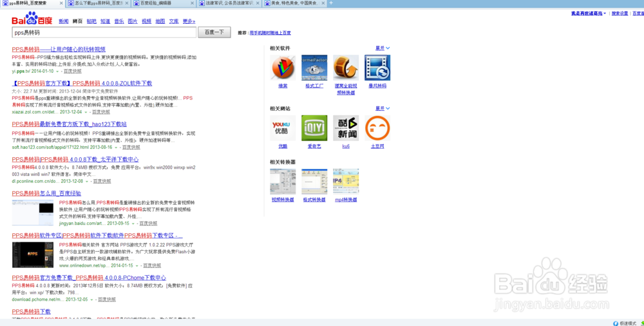Viewport: 644px width, 326px height.
Task: Open dropdown arrow beside www.onlinedown.net result
Action: coord(137,265)
